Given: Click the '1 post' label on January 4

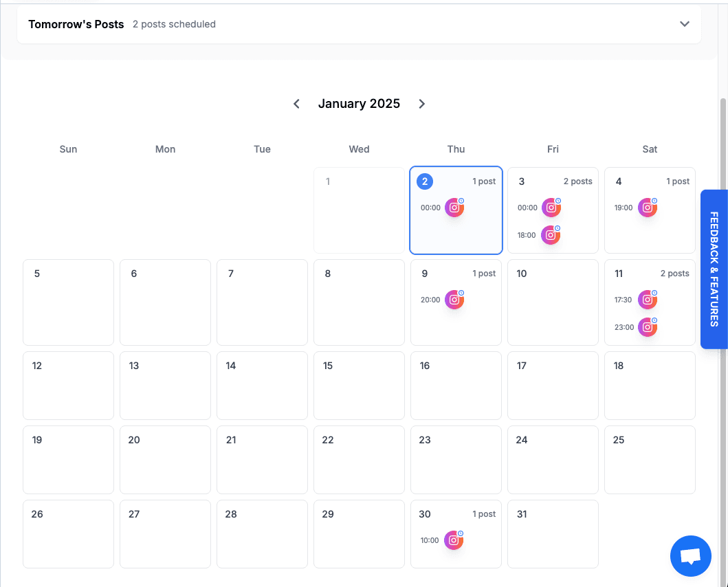Looking at the screenshot, I should coord(678,181).
